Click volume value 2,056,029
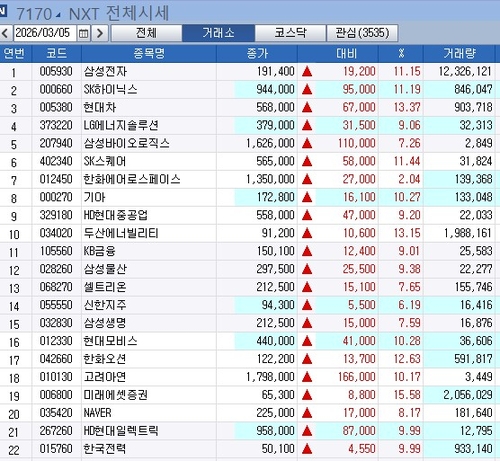Screen dimensions: 500x461 pos(468,395)
